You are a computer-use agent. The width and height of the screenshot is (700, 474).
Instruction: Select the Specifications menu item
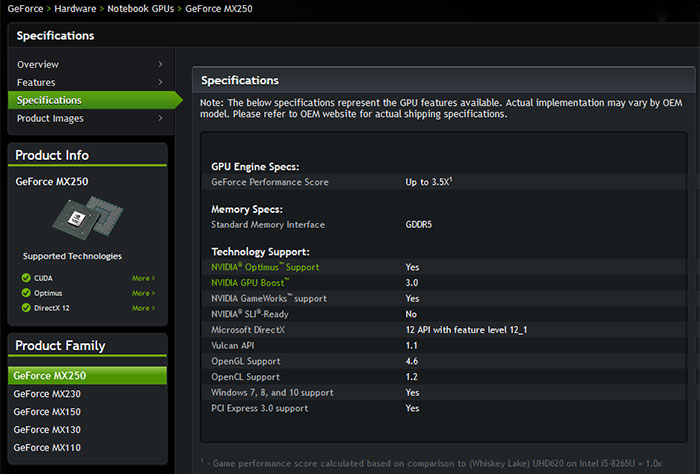point(95,100)
